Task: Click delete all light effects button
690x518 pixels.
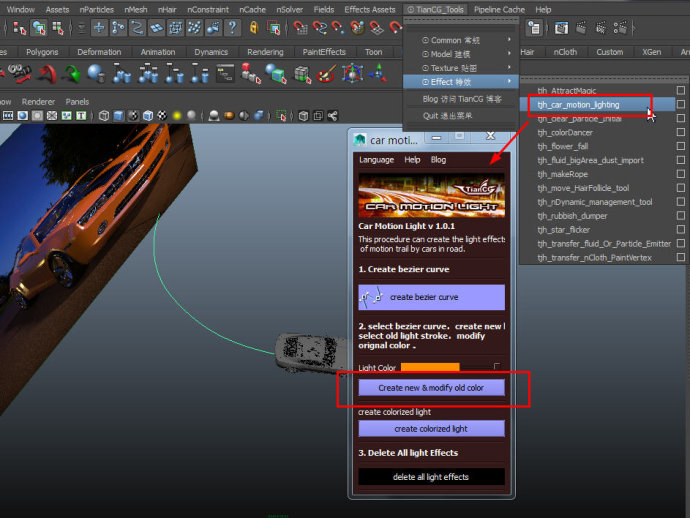Action: (432, 477)
